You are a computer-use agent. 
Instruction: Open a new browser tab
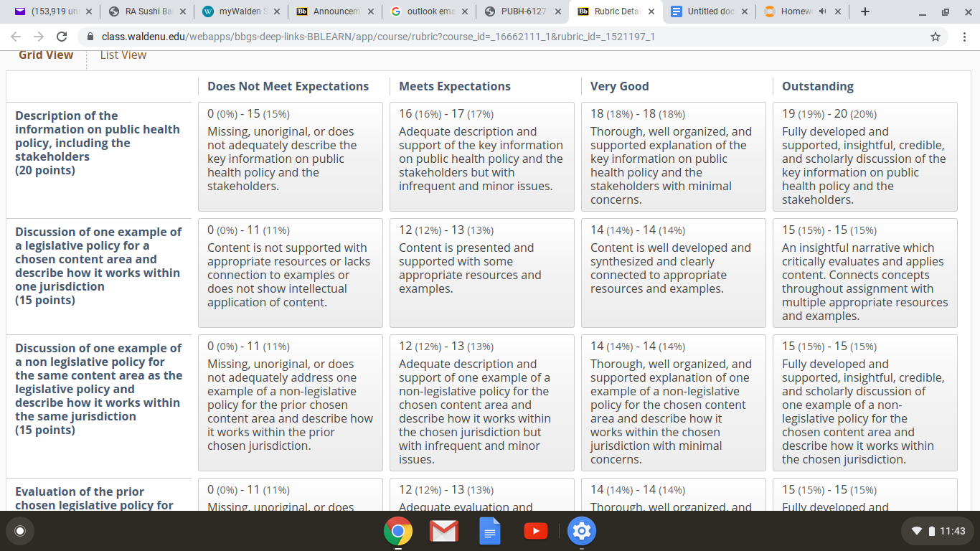[865, 11]
